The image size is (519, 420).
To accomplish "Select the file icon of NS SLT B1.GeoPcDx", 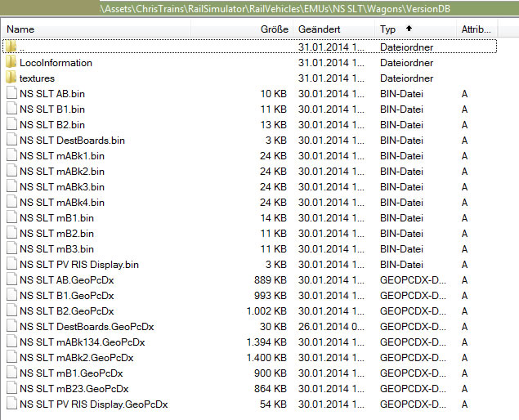I will (11, 295).
